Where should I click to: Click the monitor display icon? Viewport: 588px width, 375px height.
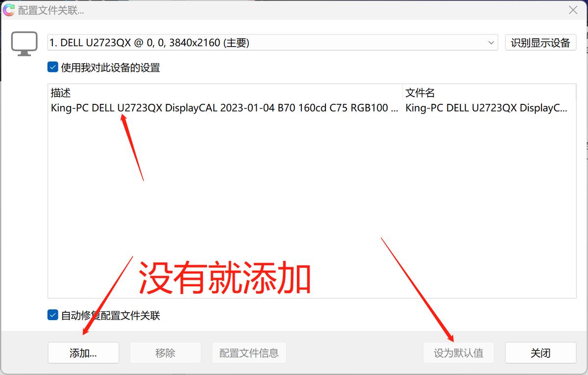pyautogui.click(x=24, y=43)
